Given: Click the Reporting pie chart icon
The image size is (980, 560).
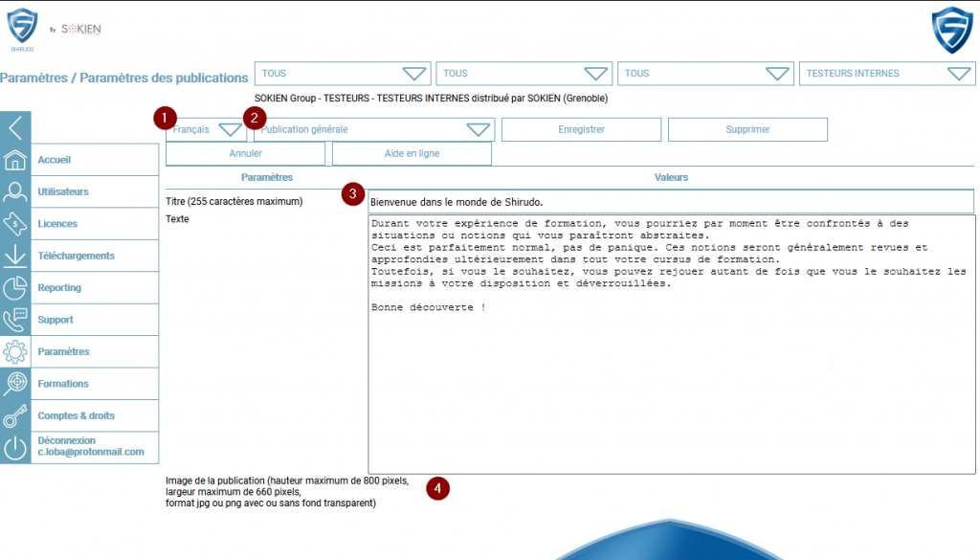Looking at the screenshot, I should (15, 287).
